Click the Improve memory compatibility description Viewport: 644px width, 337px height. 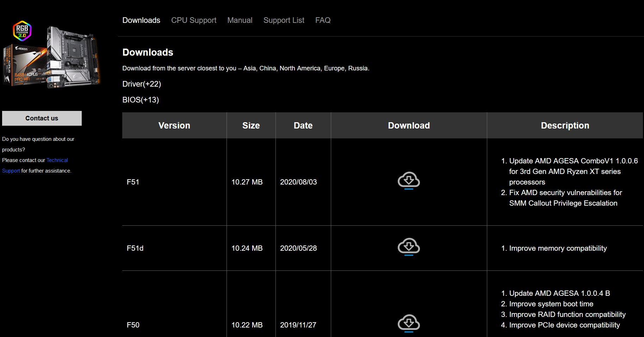click(x=558, y=248)
